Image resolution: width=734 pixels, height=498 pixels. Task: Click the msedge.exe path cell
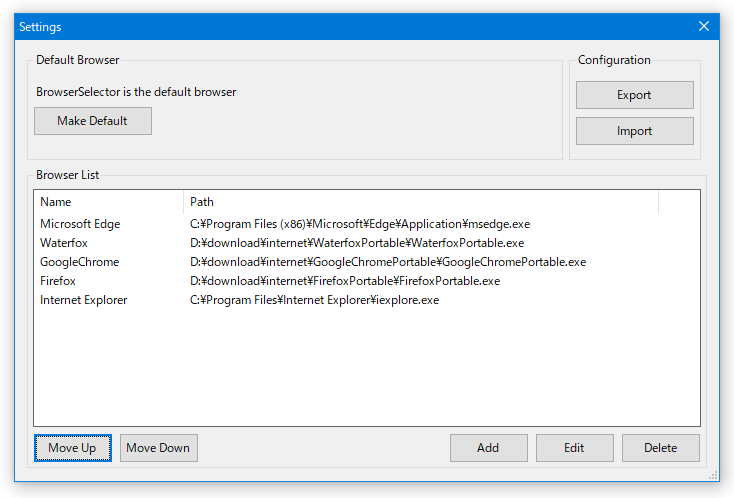(360, 224)
